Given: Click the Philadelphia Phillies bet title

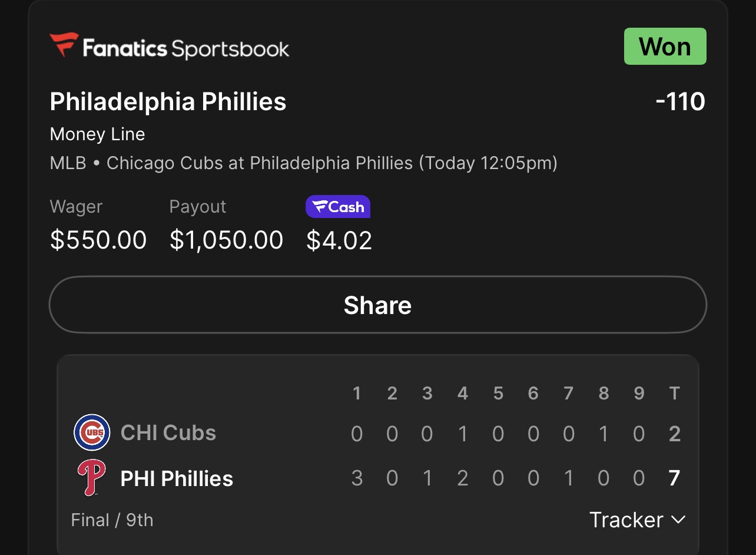Looking at the screenshot, I should coord(168,101).
